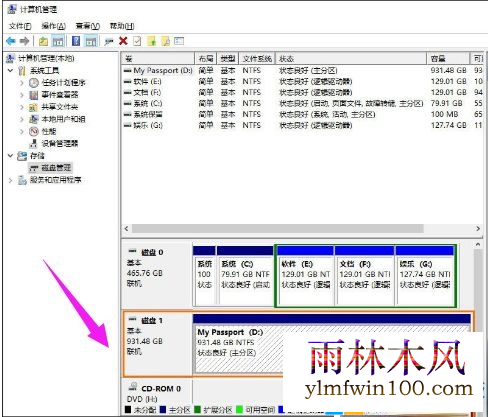Collapse the 存储 tree node
This screenshot has height=417, width=488.
10,156
